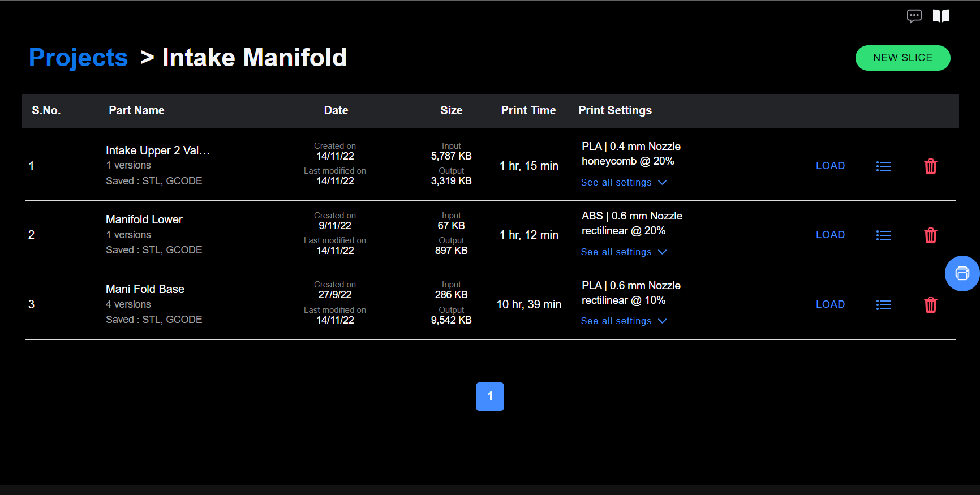Open the documentation book icon
The height and width of the screenshot is (495, 980).
pyautogui.click(x=940, y=16)
